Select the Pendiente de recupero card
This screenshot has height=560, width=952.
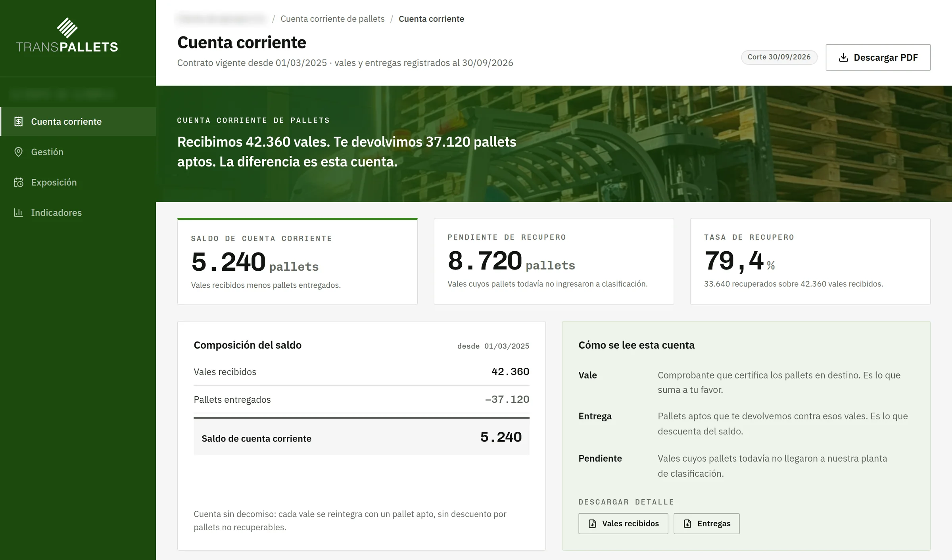554,262
